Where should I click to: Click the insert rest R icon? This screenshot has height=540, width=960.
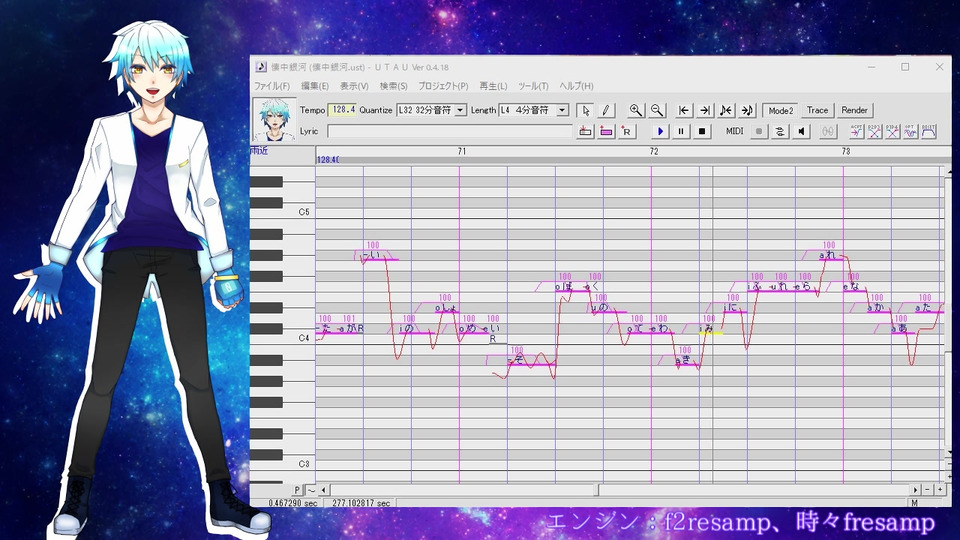626,131
